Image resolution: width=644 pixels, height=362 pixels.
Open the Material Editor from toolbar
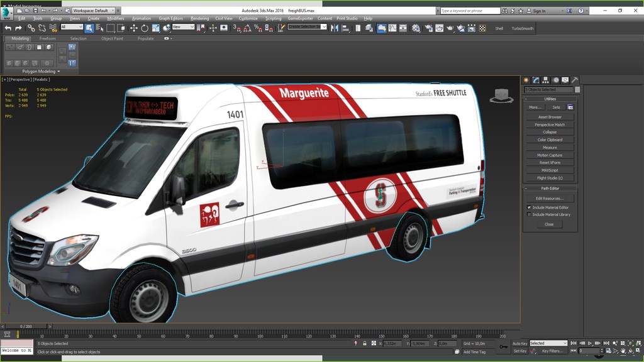click(415, 28)
